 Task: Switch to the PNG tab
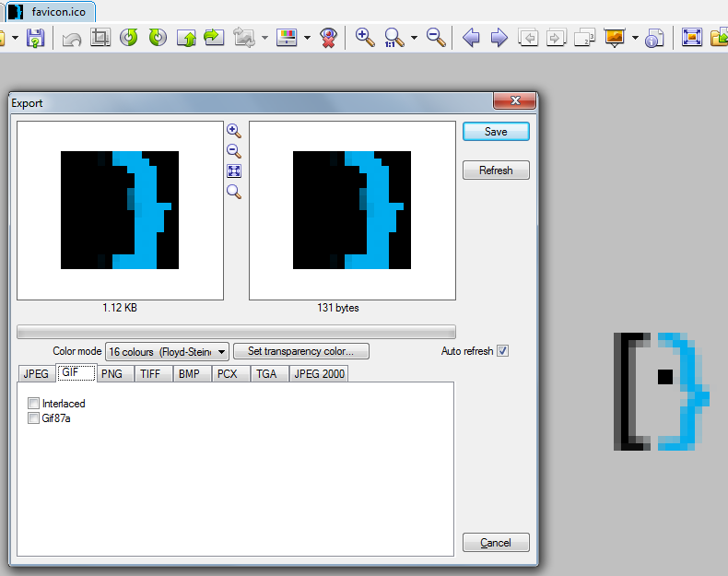(x=112, y=374)
